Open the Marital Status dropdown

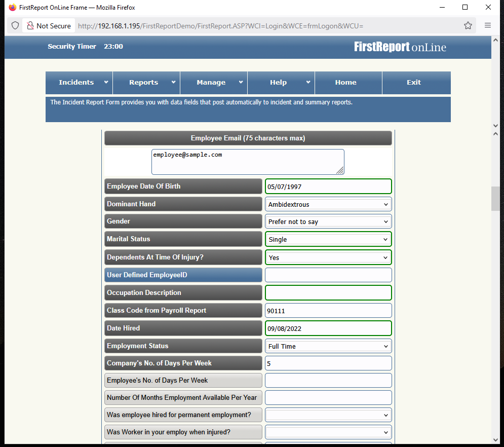point(328,239)
